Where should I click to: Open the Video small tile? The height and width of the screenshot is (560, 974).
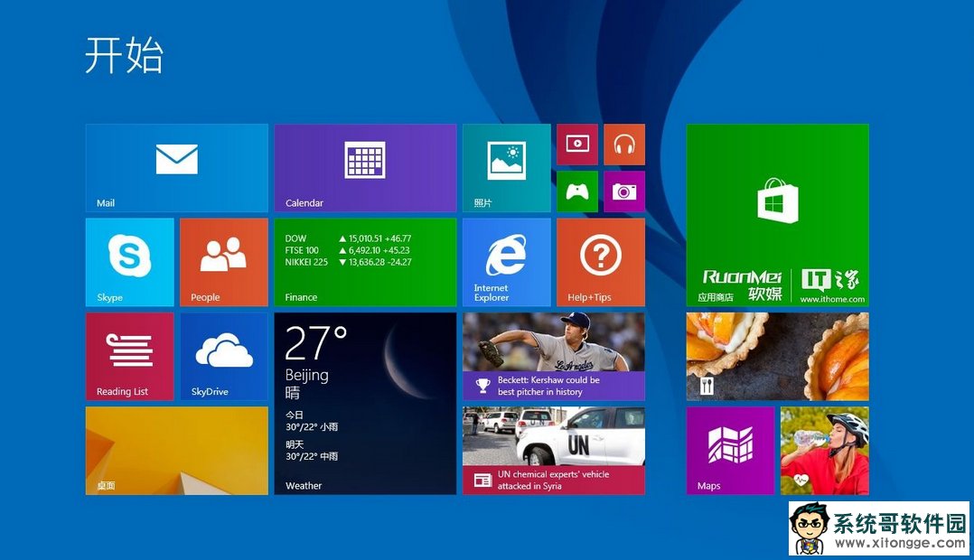point(577,144)
